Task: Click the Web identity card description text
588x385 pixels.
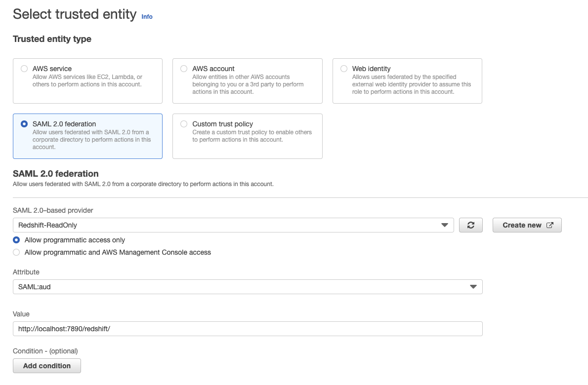Action: click(x=412, y=84)
